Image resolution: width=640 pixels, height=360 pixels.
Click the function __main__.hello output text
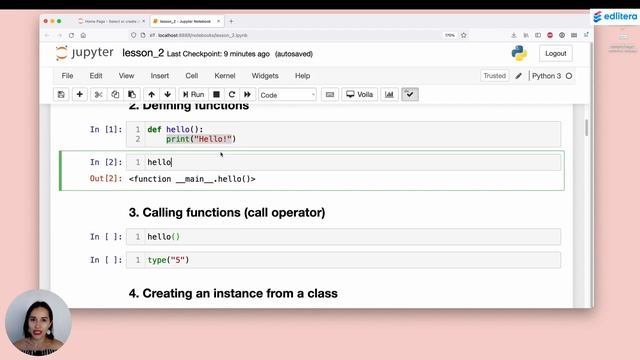pos(192,179)
